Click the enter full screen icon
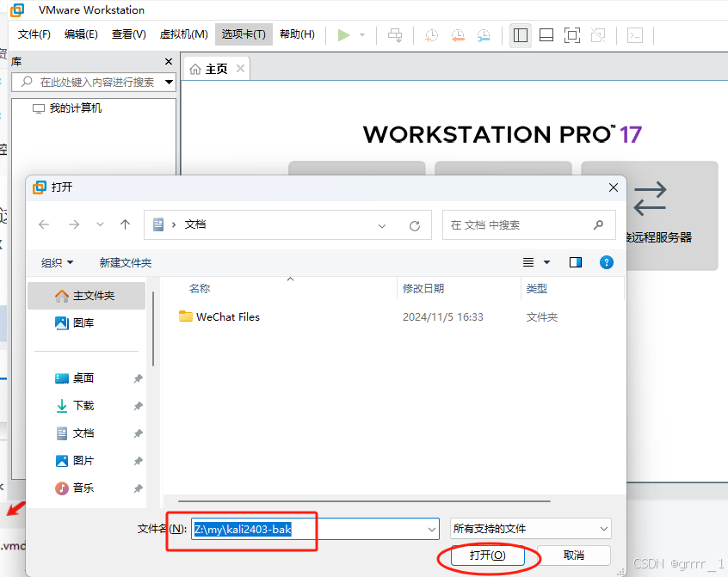728x577 pixels. (572, 35)
